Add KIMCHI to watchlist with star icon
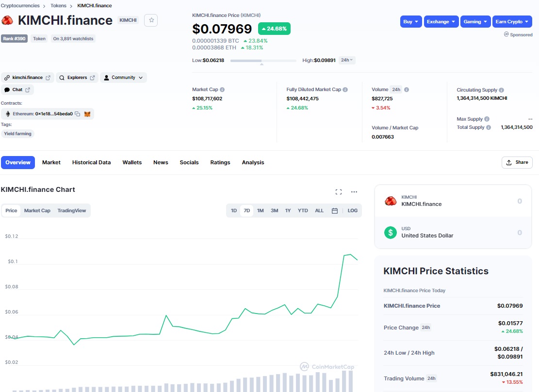Screen dimensions: 539x392 (151, 20)
